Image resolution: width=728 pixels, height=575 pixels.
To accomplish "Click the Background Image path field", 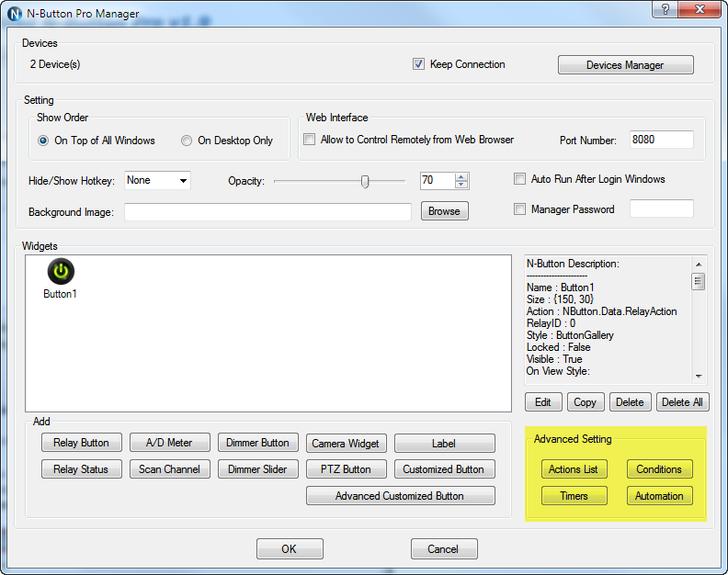I will (x=267, y=211).
